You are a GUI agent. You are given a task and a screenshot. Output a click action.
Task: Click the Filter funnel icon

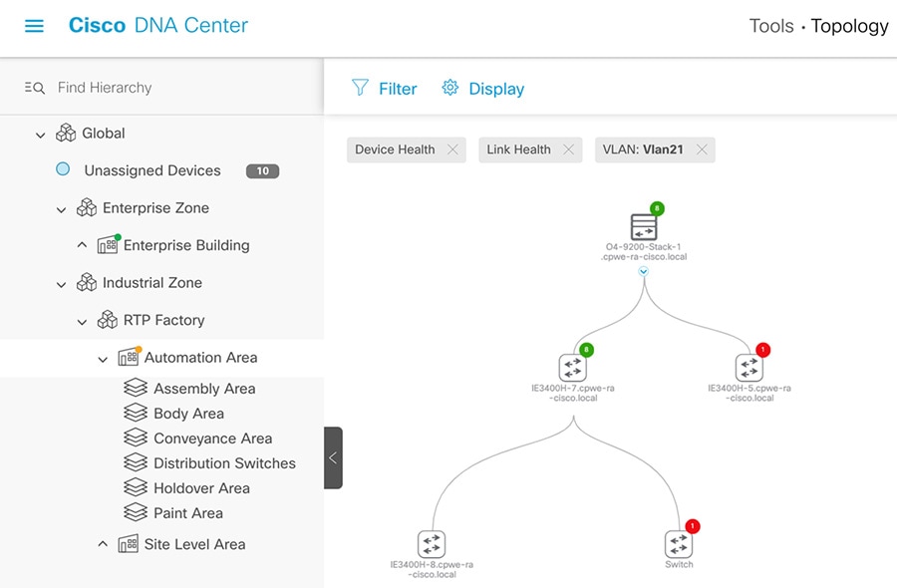coord(359,89)
